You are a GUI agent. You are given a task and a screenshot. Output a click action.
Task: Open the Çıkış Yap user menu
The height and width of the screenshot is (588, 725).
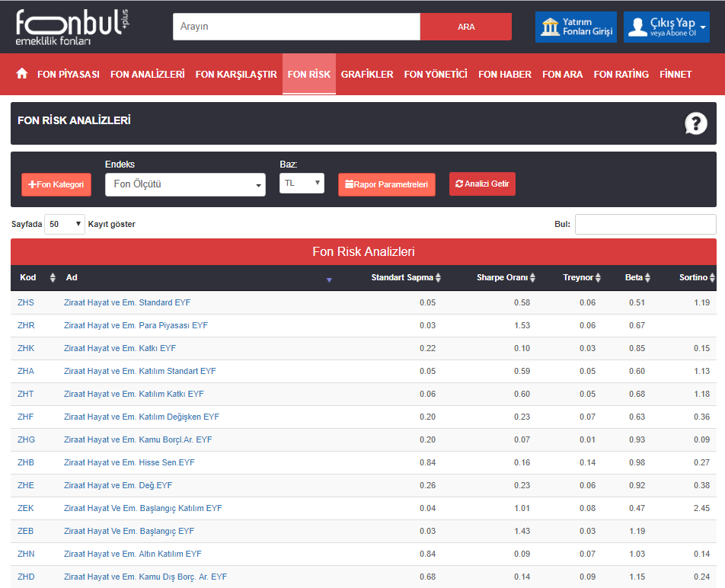666,27
